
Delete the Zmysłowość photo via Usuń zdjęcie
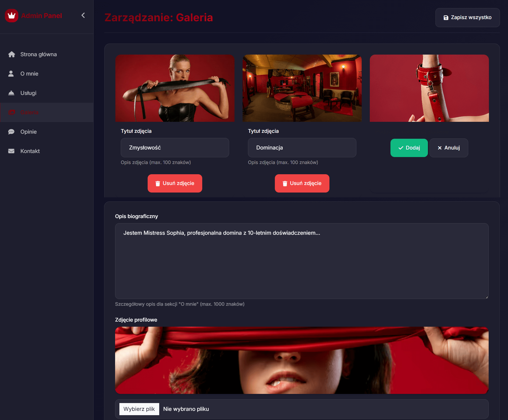[x=175, y=183]
